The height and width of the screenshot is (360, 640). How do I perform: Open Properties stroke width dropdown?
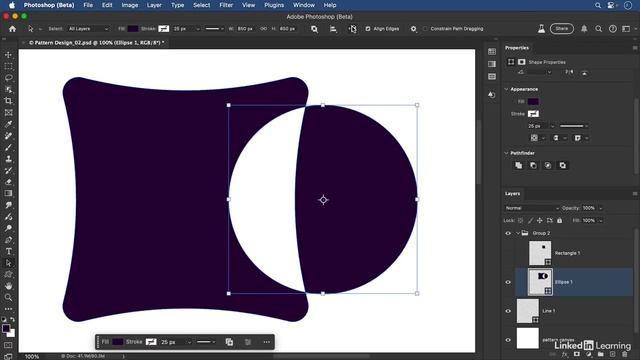point(552,126)
